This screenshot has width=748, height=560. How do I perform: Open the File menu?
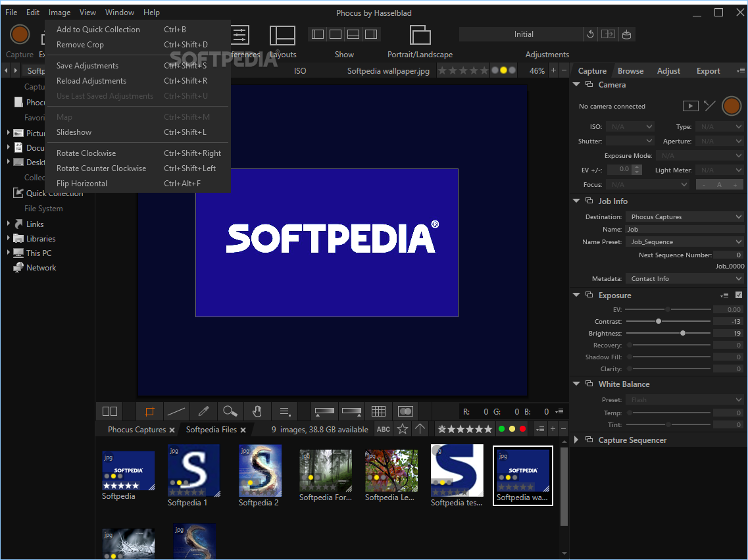click(11, 13)
